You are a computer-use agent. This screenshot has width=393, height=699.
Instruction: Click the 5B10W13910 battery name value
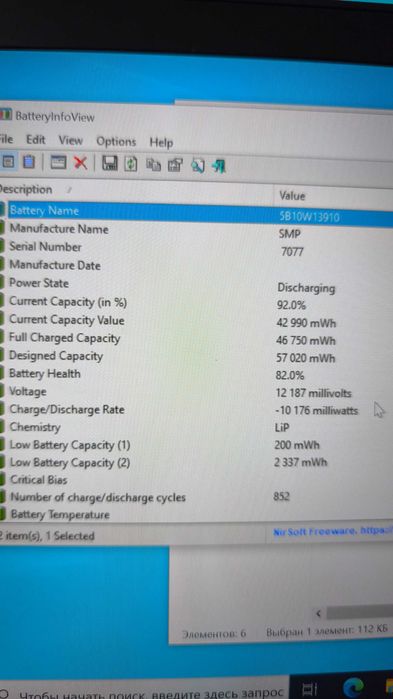click(x=309, y=217)
